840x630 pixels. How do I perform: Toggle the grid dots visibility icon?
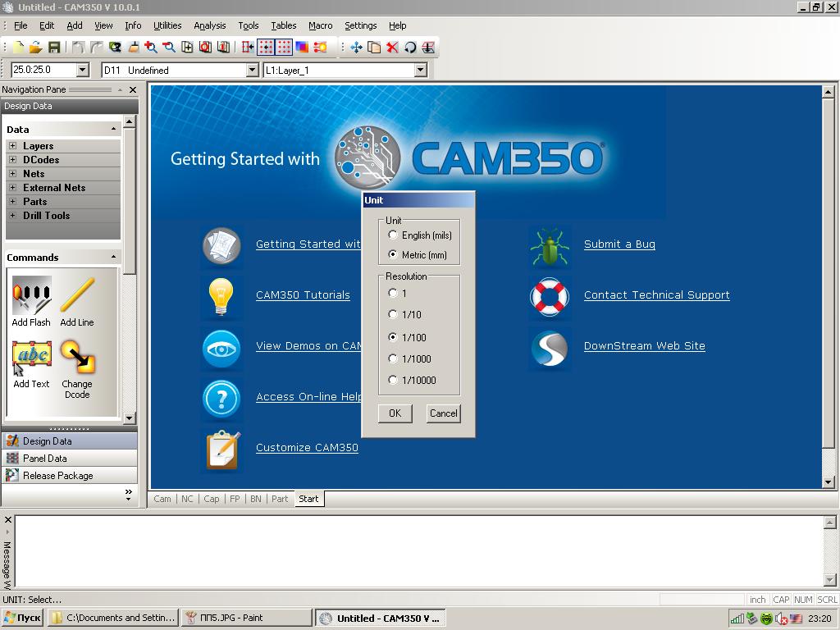[284, 47]
